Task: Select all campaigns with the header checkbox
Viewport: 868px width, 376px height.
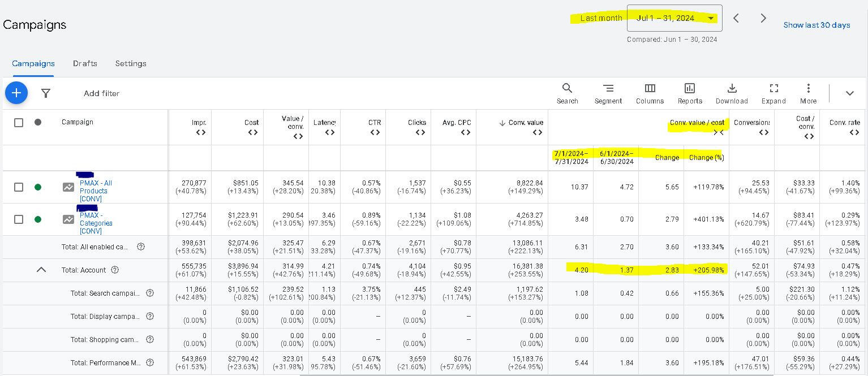Action: pos(19,122)
